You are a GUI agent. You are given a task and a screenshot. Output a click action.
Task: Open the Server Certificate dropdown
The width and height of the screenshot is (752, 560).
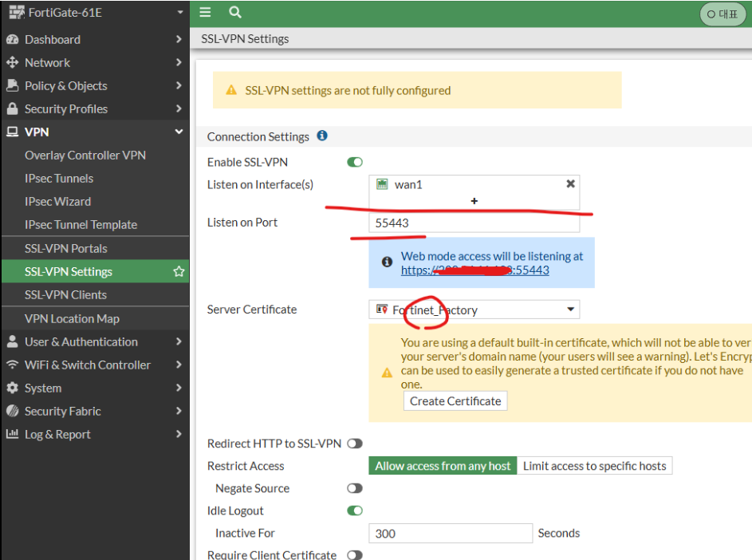pyautogui.click(x=571, y=309)
